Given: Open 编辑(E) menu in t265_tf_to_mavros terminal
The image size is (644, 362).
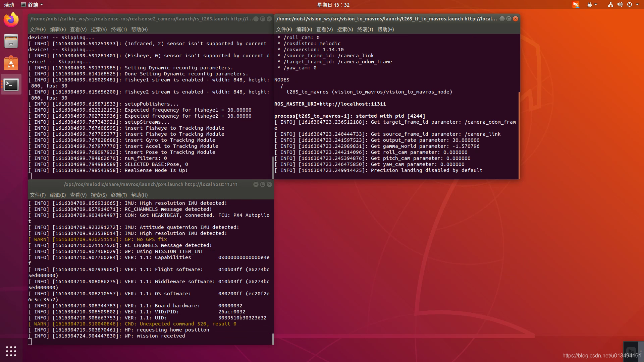Looking at the screenshot, I should pyautogui.click(x=304, y=29).
